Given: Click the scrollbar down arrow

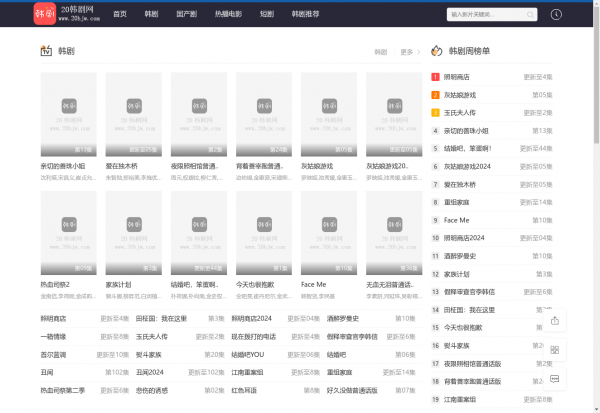Looking at the screenshot, I should coord(595,408).
